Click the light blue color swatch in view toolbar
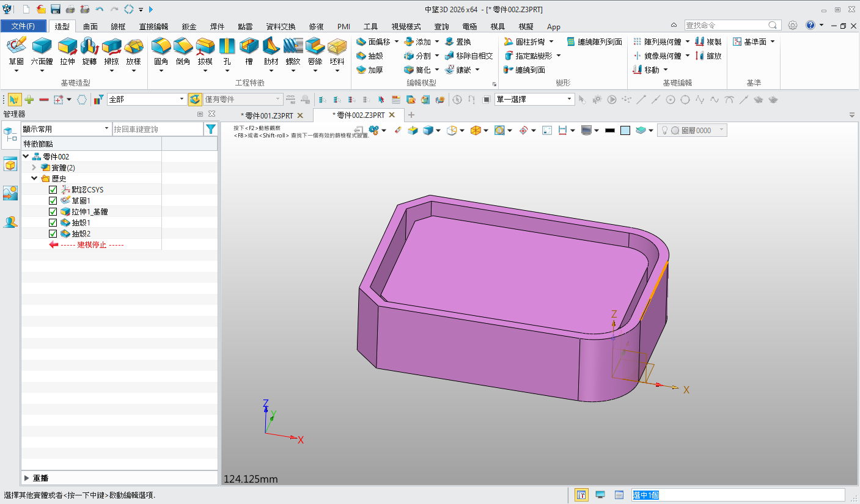The image size is (860, 504). tap(625, 130)
